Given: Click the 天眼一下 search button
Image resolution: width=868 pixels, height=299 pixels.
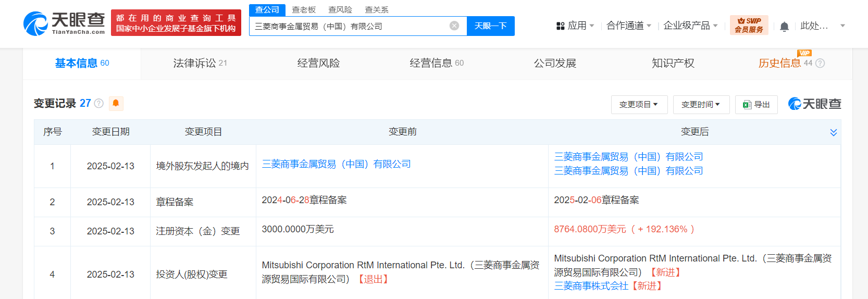Looking at the screenshot, I should [x=491, y=26].
